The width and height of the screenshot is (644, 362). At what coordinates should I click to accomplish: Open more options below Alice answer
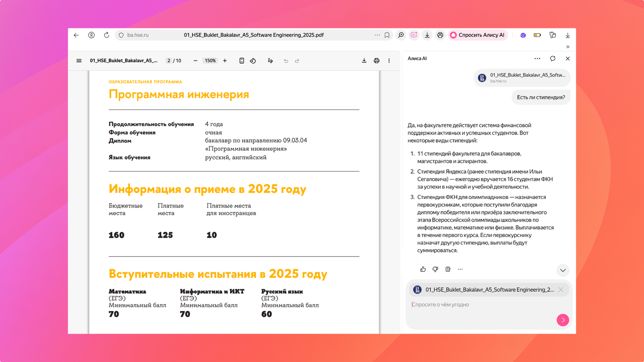click(460, 269)
